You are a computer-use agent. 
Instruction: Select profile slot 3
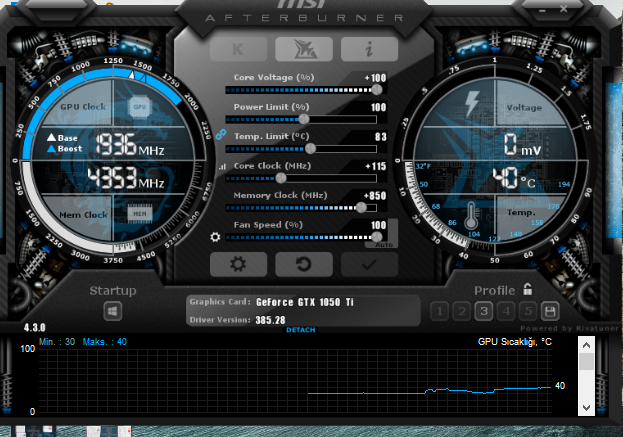click(x=484, y=311)
